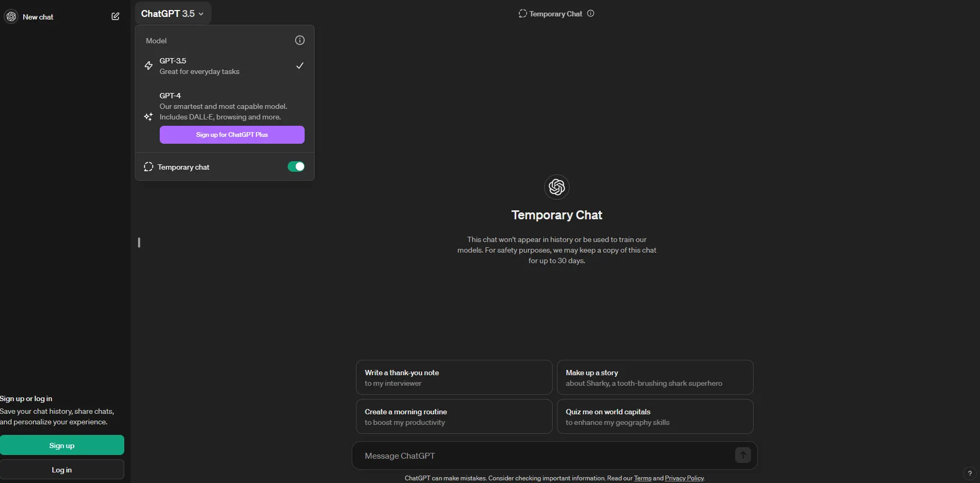Viewport: 980px width, 483px height.
Task: Click the green Sign up button
Action: pyautogui.click(x=62, y=445)
